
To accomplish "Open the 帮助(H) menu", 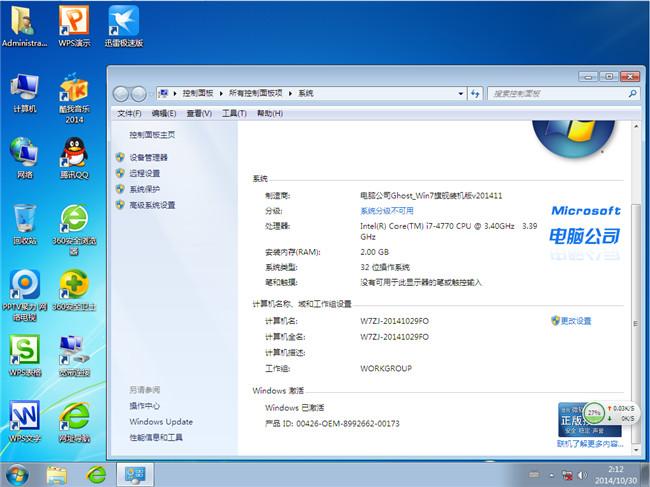I will point(270,113).
